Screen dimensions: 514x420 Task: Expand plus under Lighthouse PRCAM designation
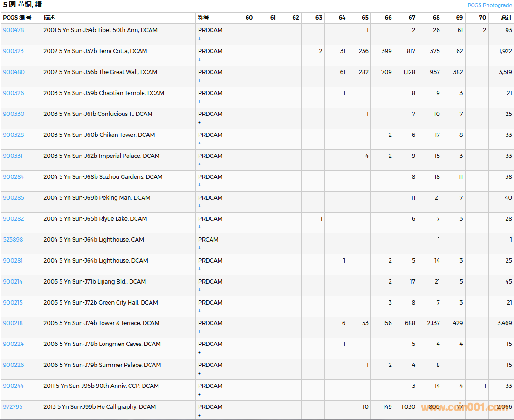tap(199, 248)
